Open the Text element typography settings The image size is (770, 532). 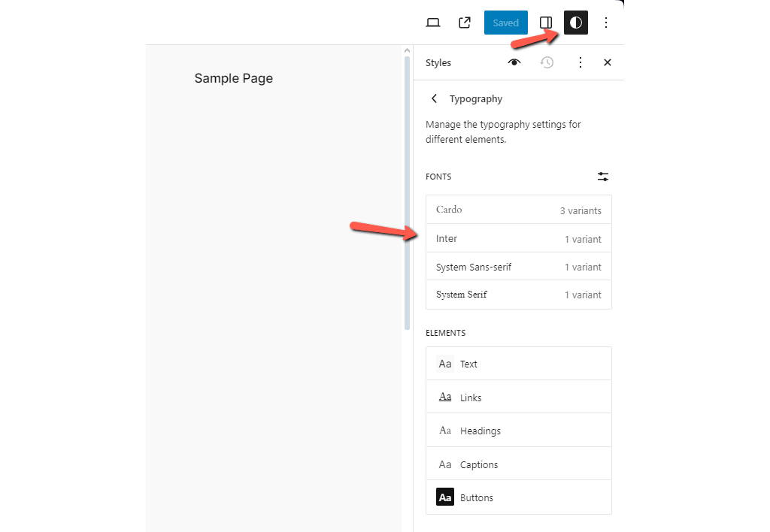point(519,364)
